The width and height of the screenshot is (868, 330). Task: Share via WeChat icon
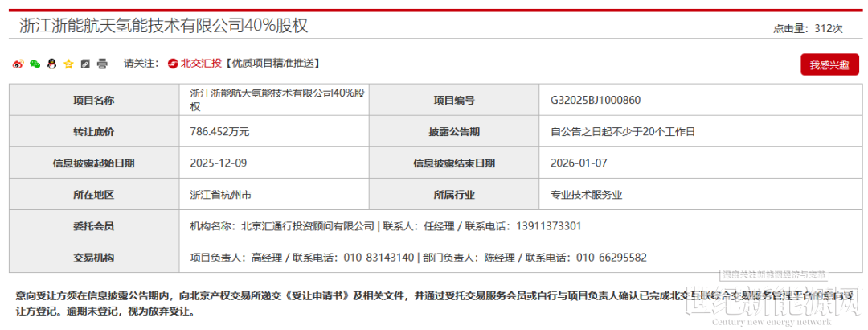click(35, 64)
